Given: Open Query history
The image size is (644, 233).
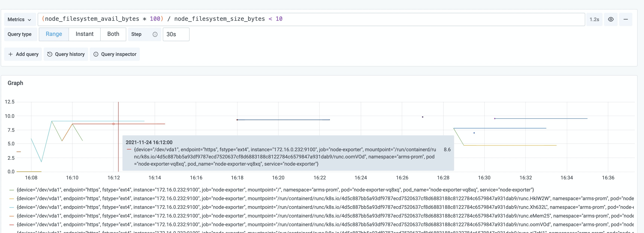Looking at the screenshot, I should [66, 54].
